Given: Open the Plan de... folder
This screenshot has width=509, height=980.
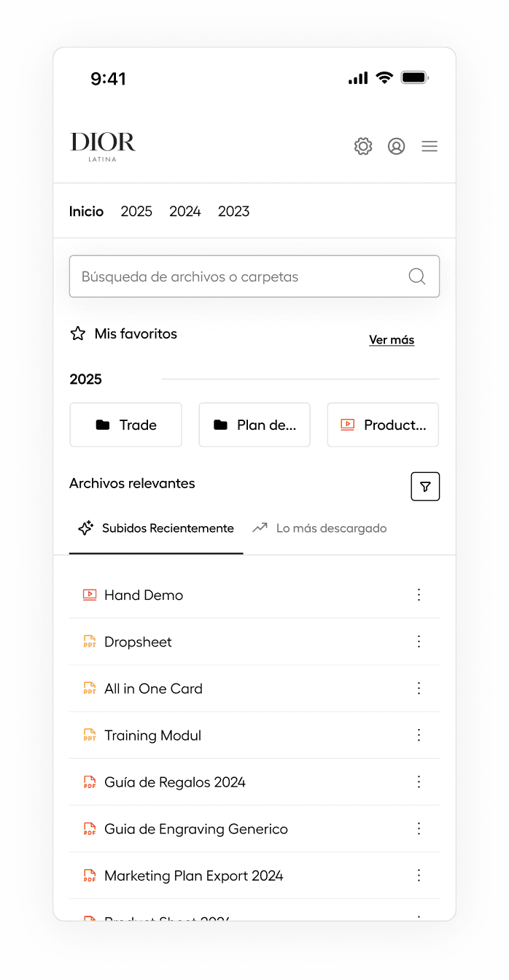Looking at the screenshot, I should pos(254,425).
